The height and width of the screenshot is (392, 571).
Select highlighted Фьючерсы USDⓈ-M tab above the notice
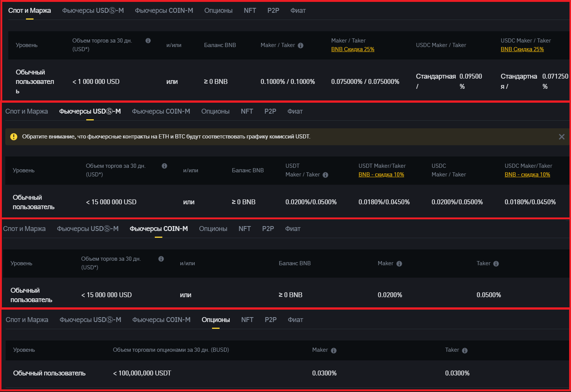(90, 111)
